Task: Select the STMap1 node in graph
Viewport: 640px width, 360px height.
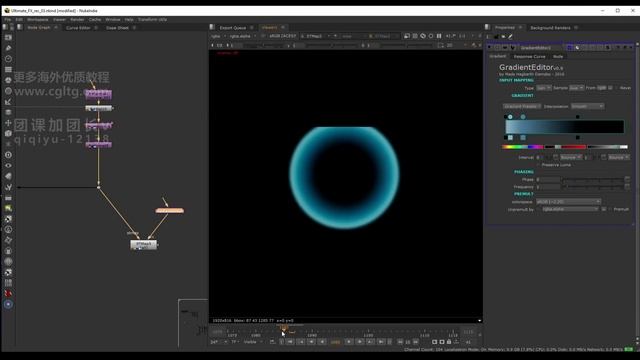Action: 143,244
